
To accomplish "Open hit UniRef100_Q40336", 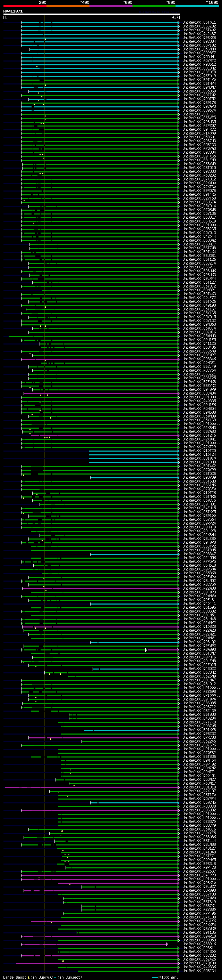I will pos(199,967).
